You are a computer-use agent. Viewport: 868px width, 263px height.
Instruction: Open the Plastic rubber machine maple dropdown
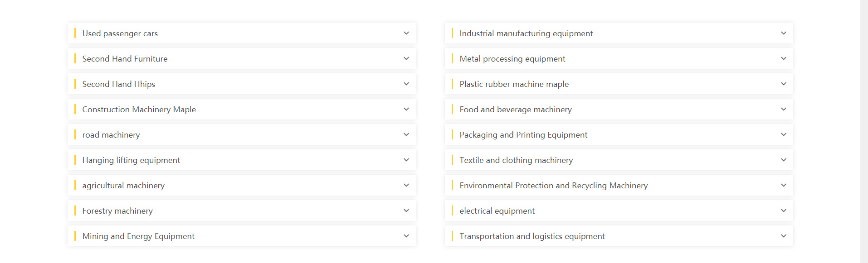783,84
